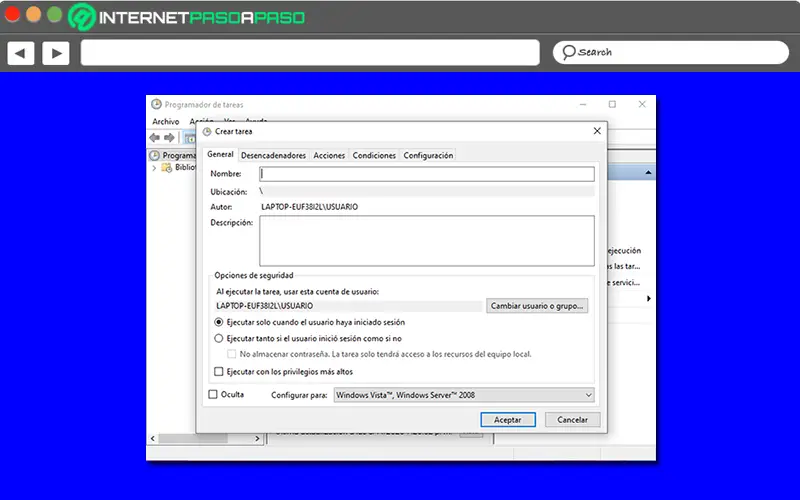
Task: Collapse the actions pane section arrow
Action: (x=648, y=172)
